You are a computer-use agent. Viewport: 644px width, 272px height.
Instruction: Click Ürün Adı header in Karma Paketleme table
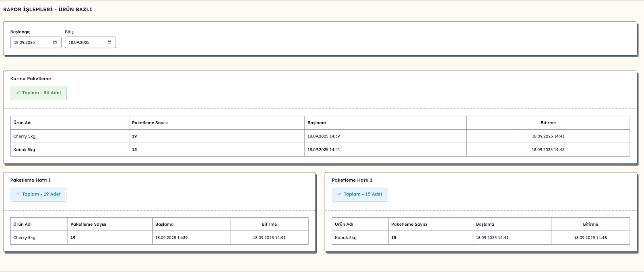[x=23, y=123]
